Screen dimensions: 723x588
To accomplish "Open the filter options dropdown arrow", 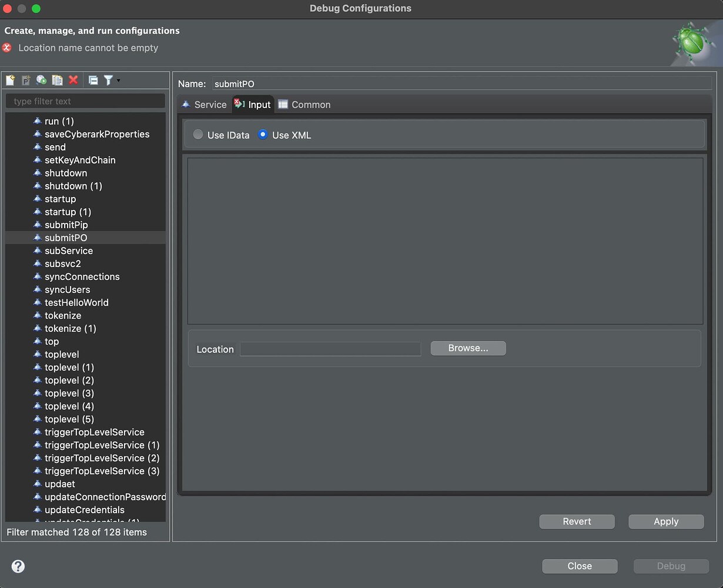I will click(119, 80).
